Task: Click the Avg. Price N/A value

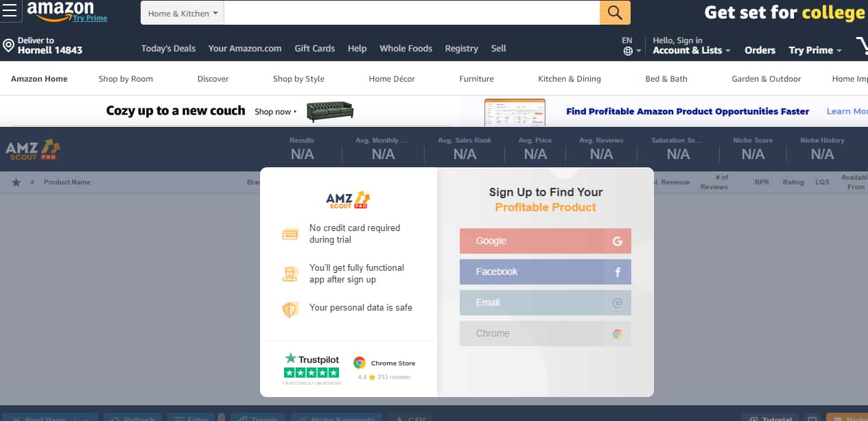Action: click(535, 154)
